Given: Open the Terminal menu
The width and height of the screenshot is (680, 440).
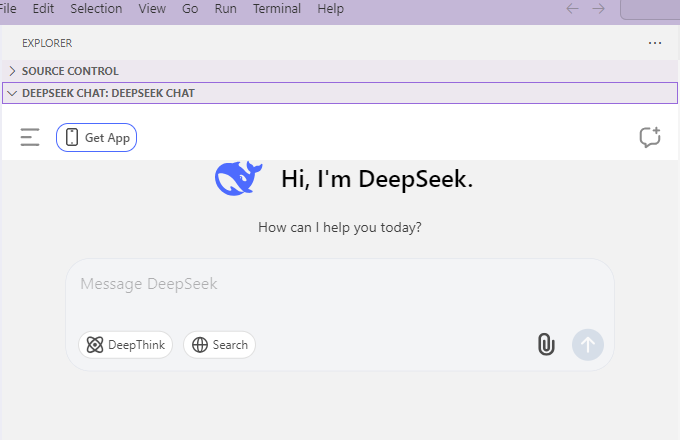Looking at the screenshot, I should 277,9.
